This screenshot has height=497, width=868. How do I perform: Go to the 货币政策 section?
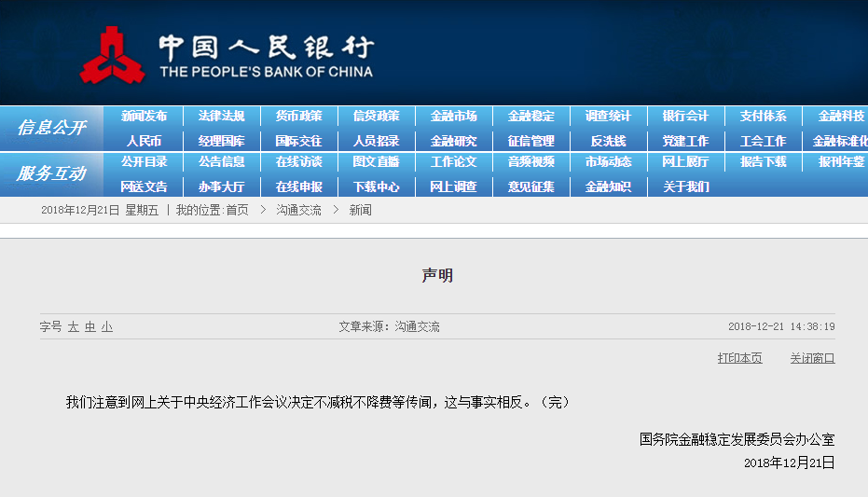(x=298, y=117)
